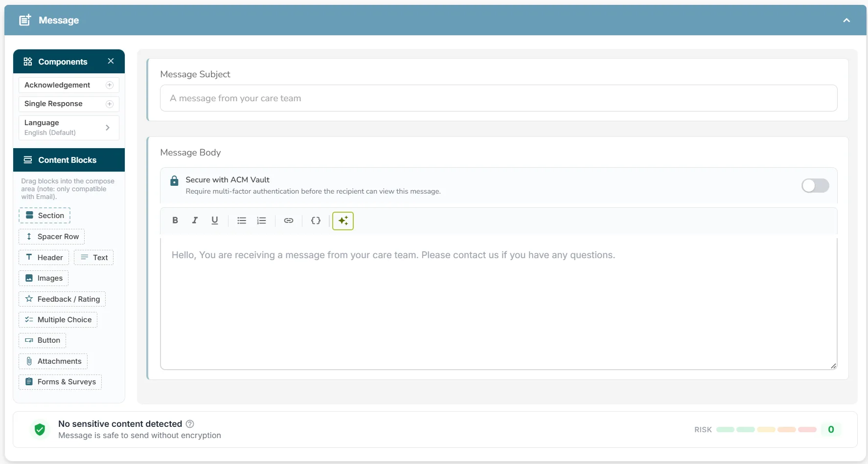Choose the Images content block

coord(44,278)
